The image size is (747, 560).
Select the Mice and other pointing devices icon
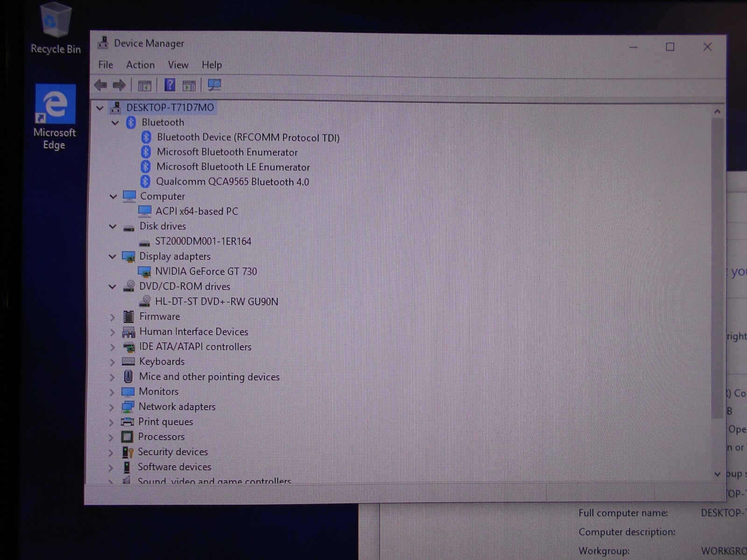pyautogui.click(x=128, y=377)
